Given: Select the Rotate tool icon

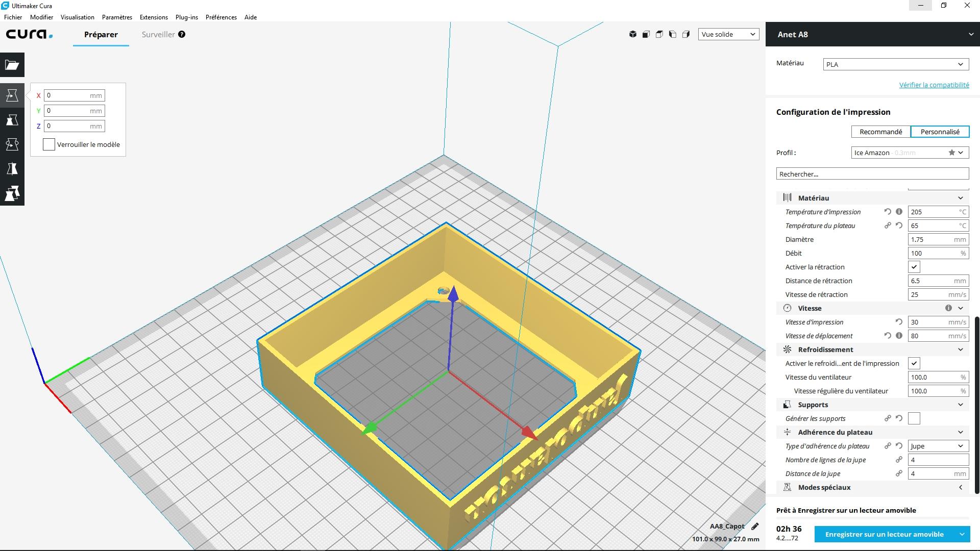Looking at the screenshot, I should point(12,144).
